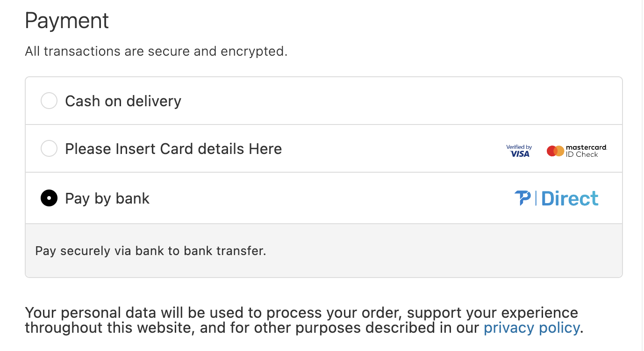The image size is (644, 351).
Task: Click the gray bank transfer details panel
Action: pos(324,250)
